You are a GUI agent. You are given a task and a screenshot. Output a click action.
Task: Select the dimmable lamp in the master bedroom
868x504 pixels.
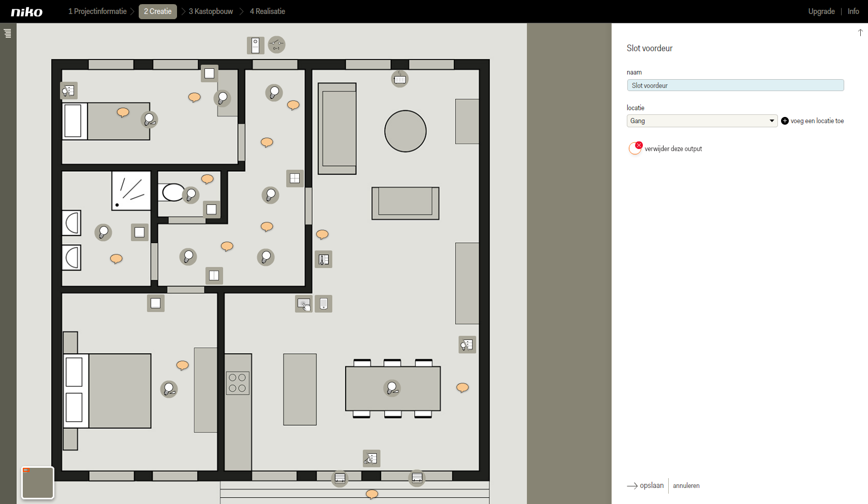pyautogui.click(x=169, y=389)
